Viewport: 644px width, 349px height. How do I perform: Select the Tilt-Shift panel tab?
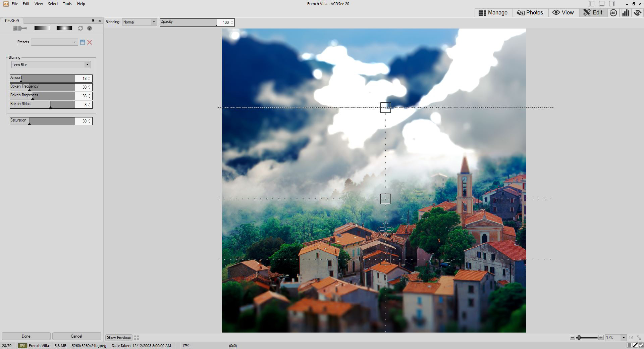tap(12, 21)
